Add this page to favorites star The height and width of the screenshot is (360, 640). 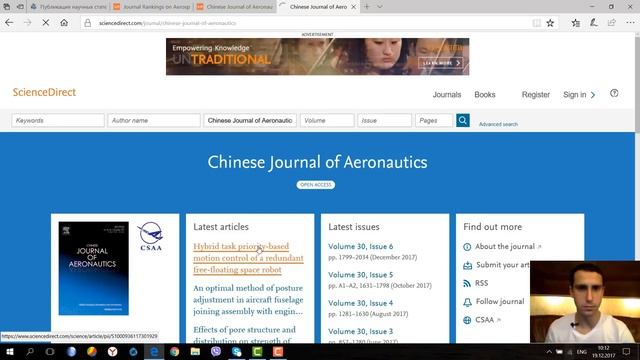tap(550, 23)
